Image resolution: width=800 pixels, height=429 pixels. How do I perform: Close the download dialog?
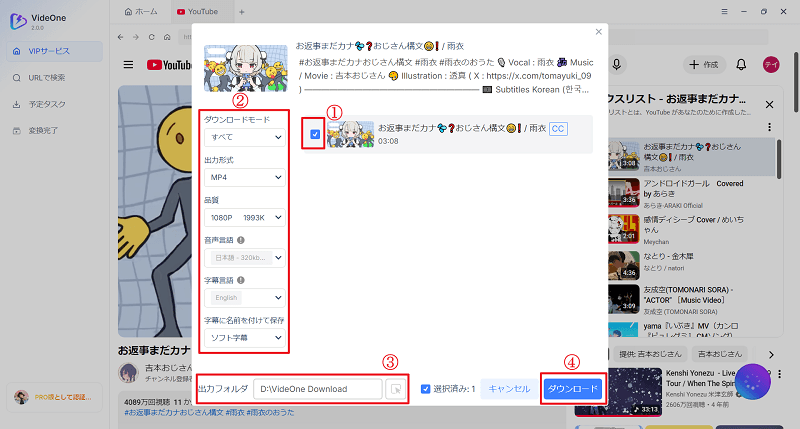598,32
